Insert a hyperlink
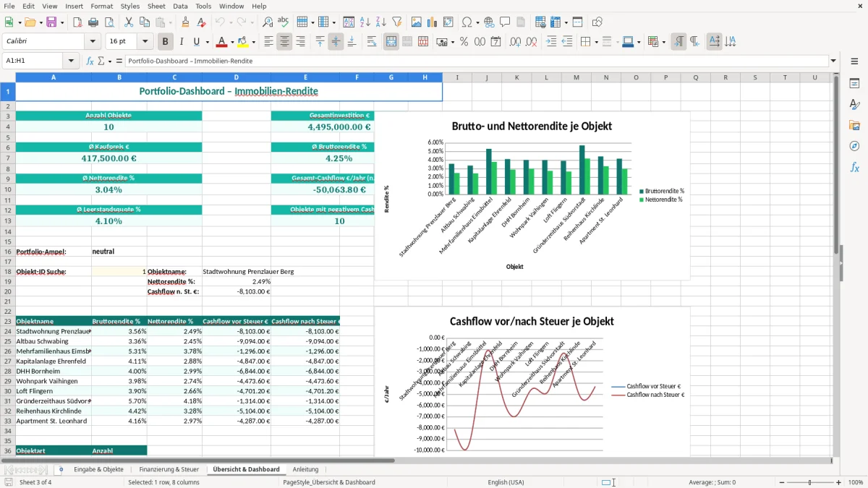This screenshot has height=488, width=868. coord(489,22)
